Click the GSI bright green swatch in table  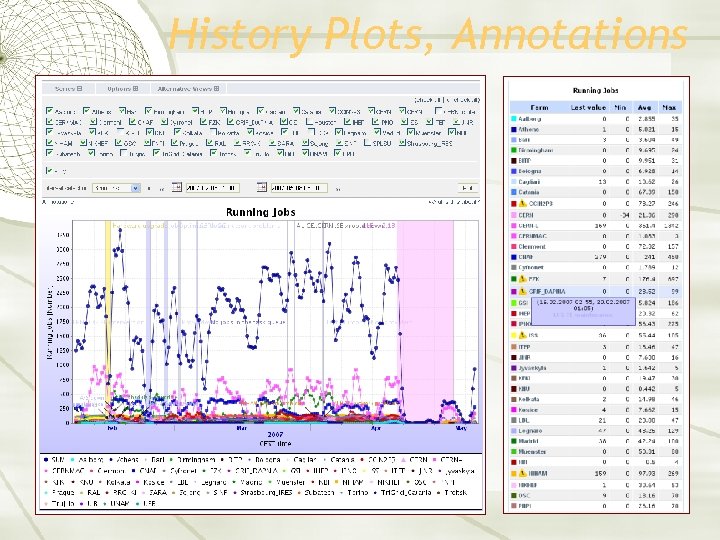[x=514, y=303]
